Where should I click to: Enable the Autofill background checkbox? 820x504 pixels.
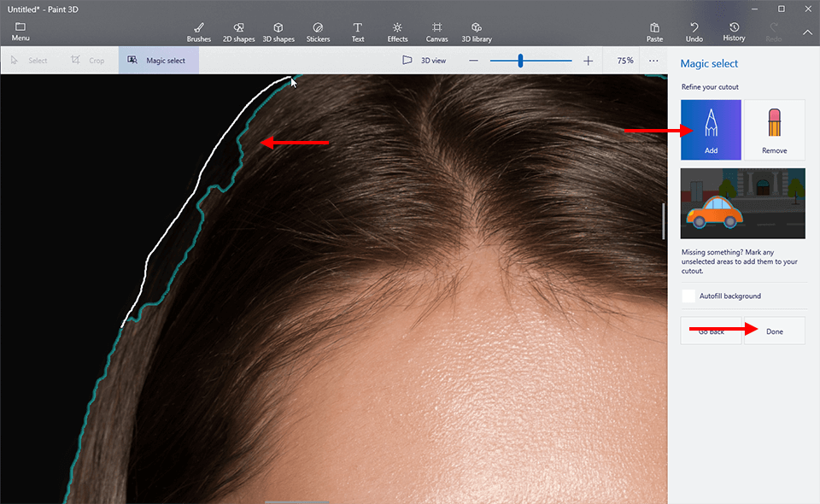(x=688, y=296)
